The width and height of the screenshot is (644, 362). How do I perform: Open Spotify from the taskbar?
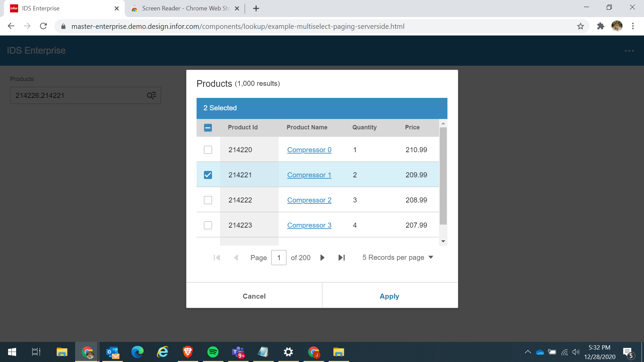tap(213, 352)
